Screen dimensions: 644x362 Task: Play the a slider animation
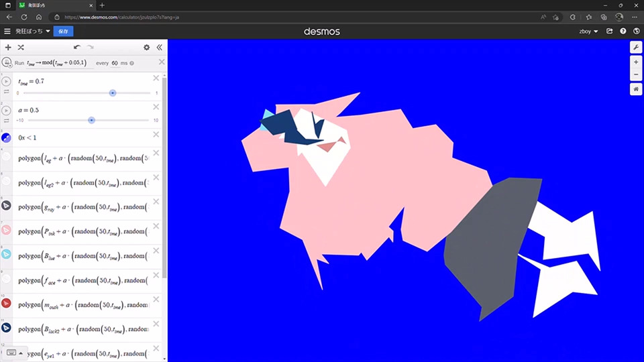tap(6, 111)
